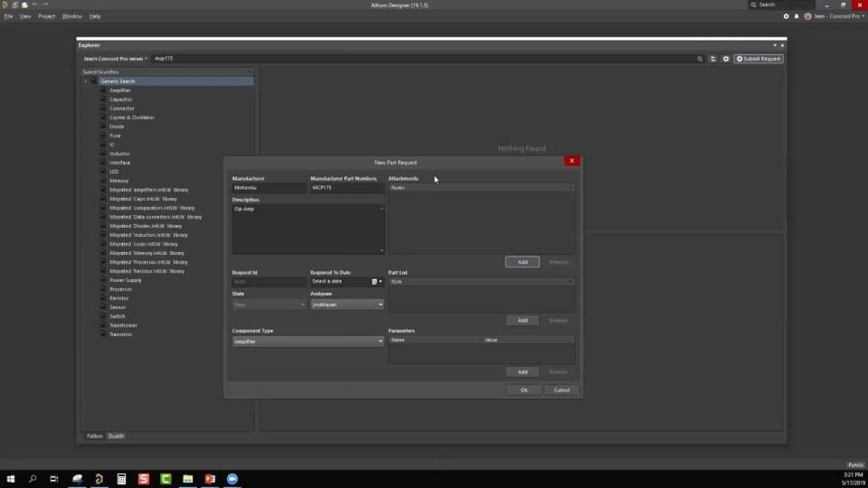This screenshot has height=488, width=868.
Task: Click Add under the Part List
Action: (522, 320)
